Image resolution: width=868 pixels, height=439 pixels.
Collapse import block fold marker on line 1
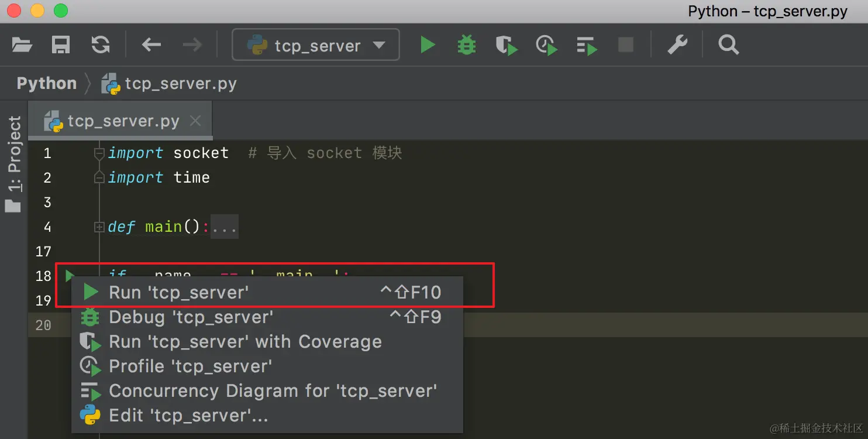click(99, 153)
